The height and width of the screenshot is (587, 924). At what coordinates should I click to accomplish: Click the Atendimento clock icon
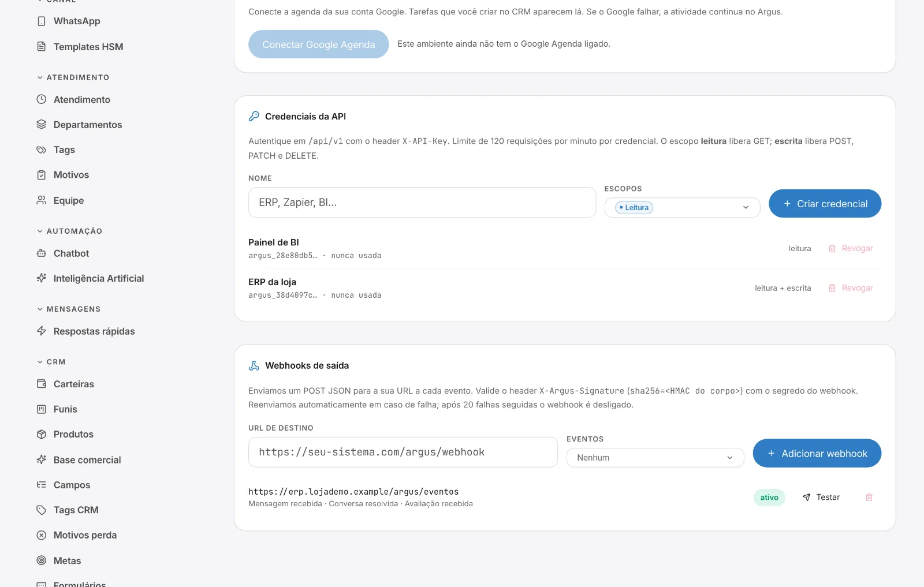(x=41, y=99)
